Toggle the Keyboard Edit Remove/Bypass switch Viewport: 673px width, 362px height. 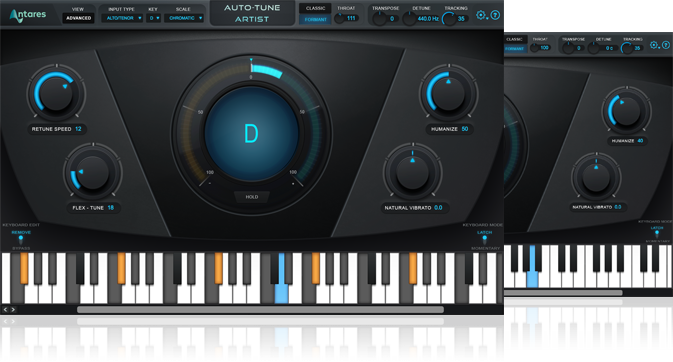[21, 240]
